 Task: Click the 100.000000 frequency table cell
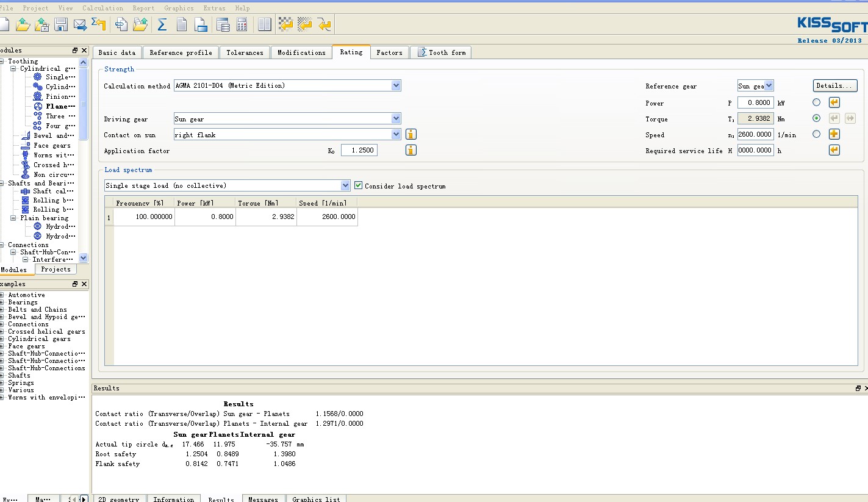point(144,217)
